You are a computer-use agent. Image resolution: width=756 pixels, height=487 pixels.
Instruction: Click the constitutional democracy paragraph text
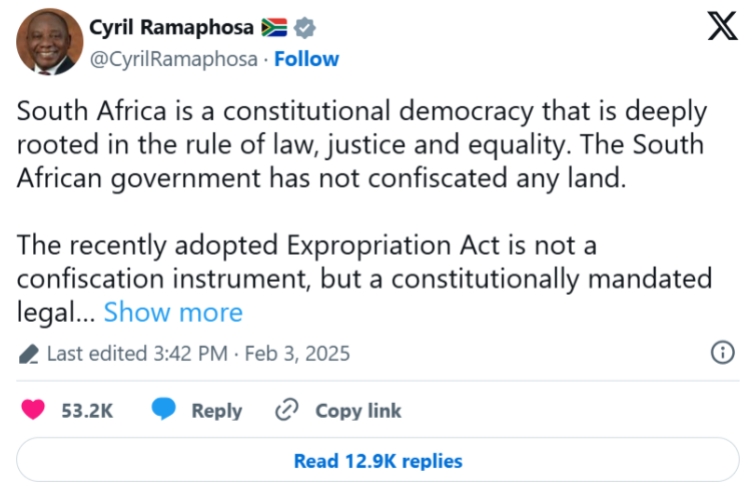360,145
